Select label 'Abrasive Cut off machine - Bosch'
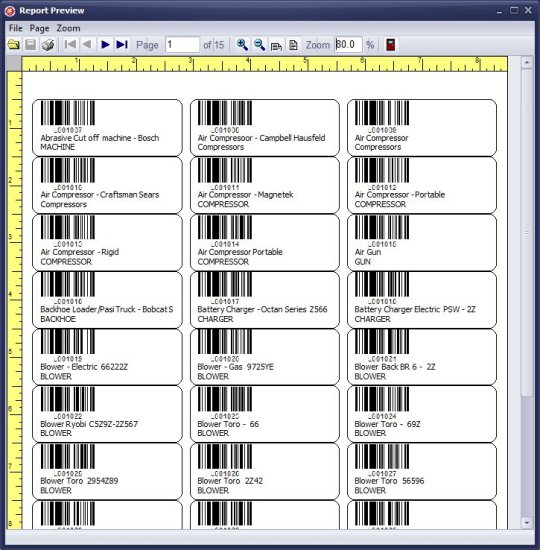Screen dimensions: 540x550 click(x=100, y=138)
